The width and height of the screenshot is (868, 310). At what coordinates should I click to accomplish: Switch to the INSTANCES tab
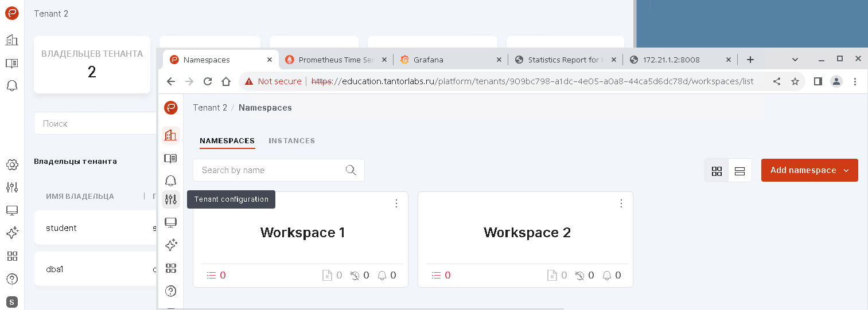291,141
